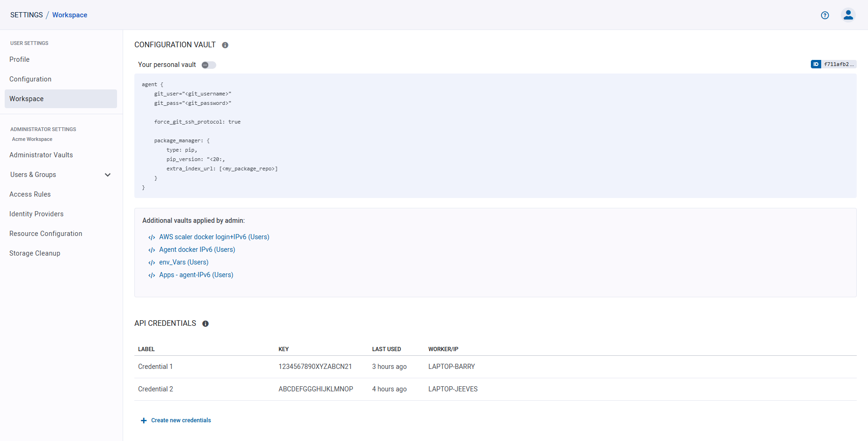
Task: Open the user avatar menu
Action: (x=848, y=15)
